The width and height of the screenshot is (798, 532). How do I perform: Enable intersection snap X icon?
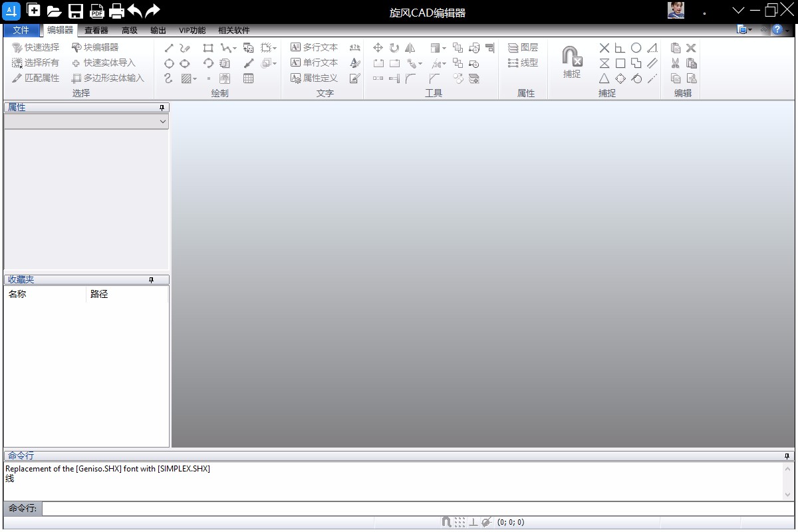coord(604,48)
